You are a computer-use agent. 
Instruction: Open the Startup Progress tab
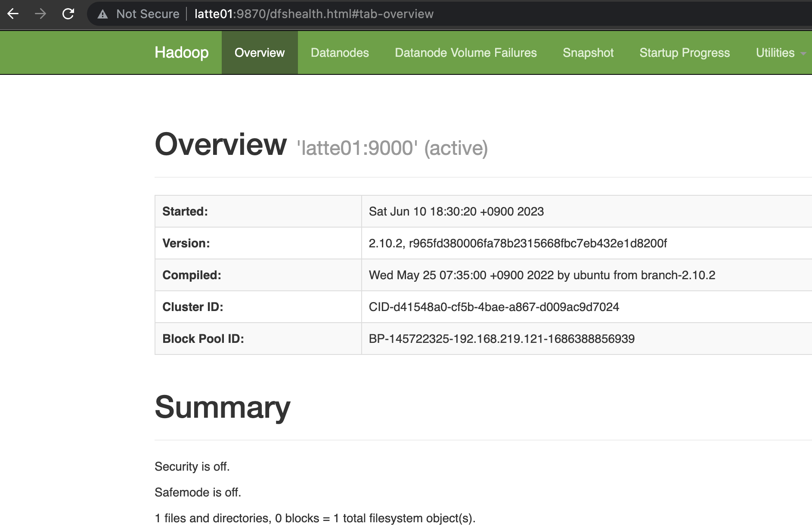684,52
